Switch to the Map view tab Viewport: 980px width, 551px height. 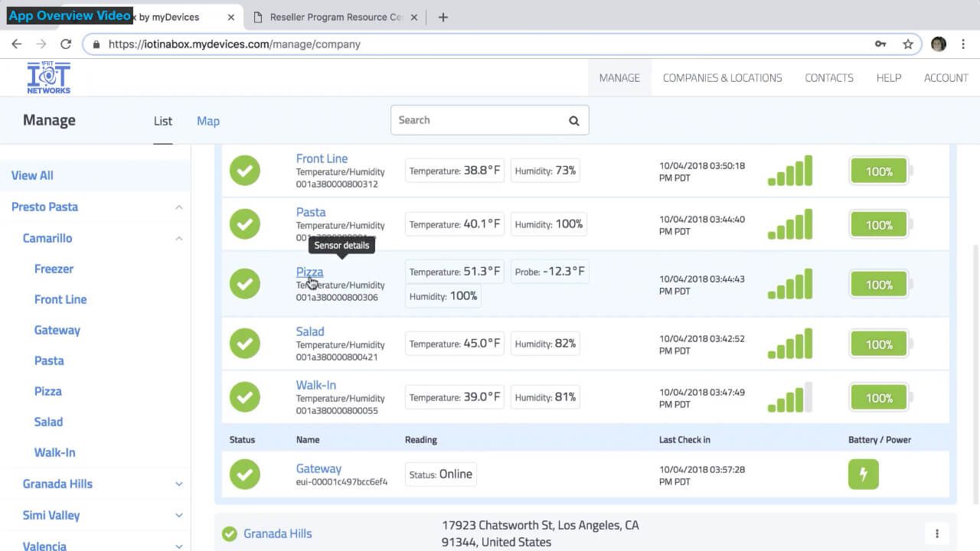(x=207, y=121)
